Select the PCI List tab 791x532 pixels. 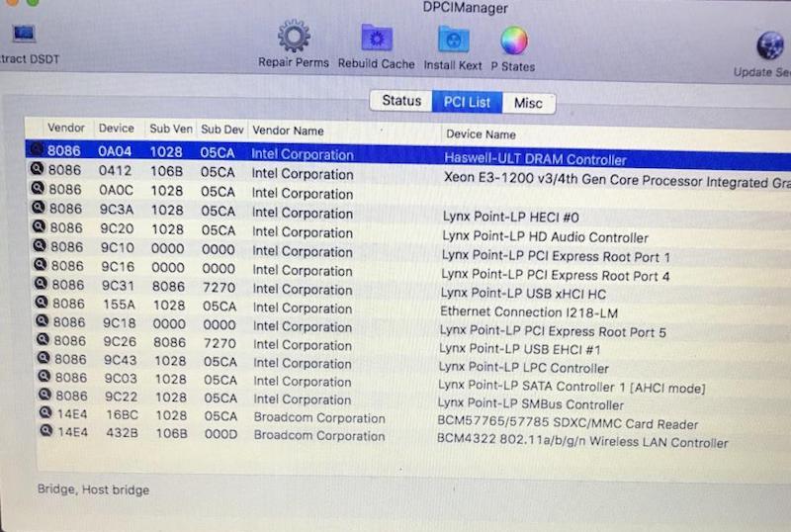(x=467, y=102)
